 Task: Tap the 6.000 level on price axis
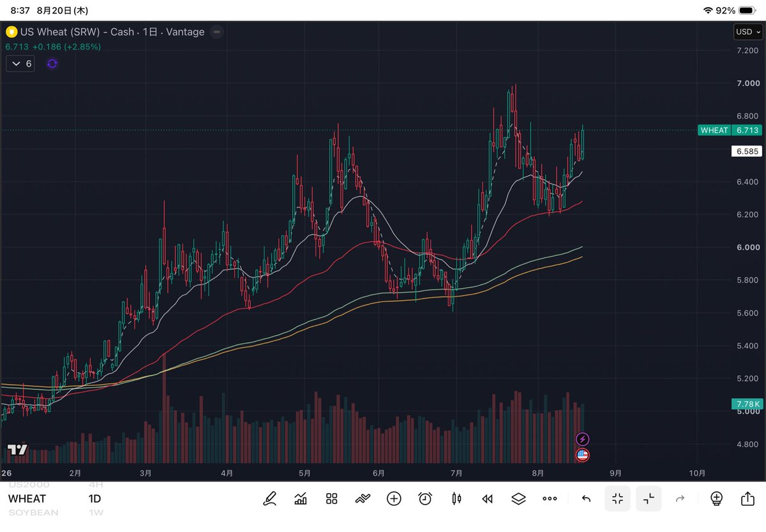747,248
